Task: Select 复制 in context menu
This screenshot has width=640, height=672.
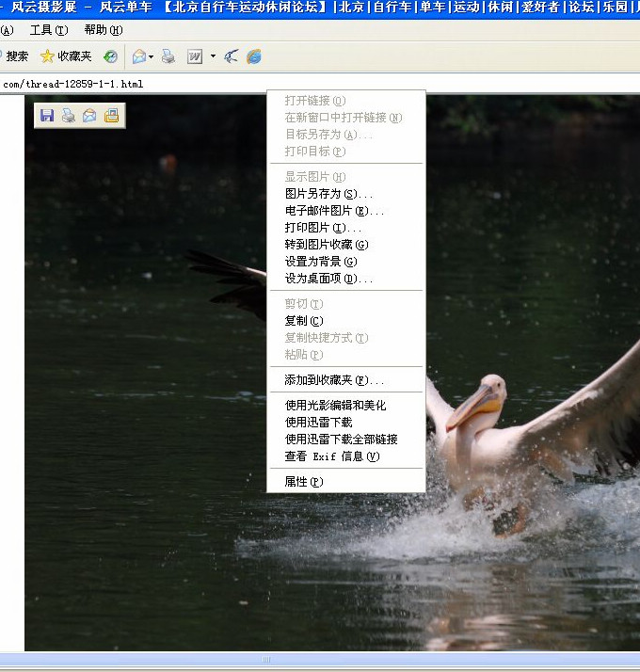Action: click(346, 321)
